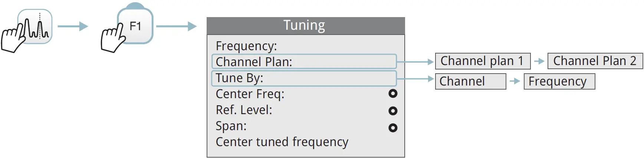Viewport: 644px width, 158px height.
Task: Click the arrow after the spectrum key
Action: coord(73,26)
